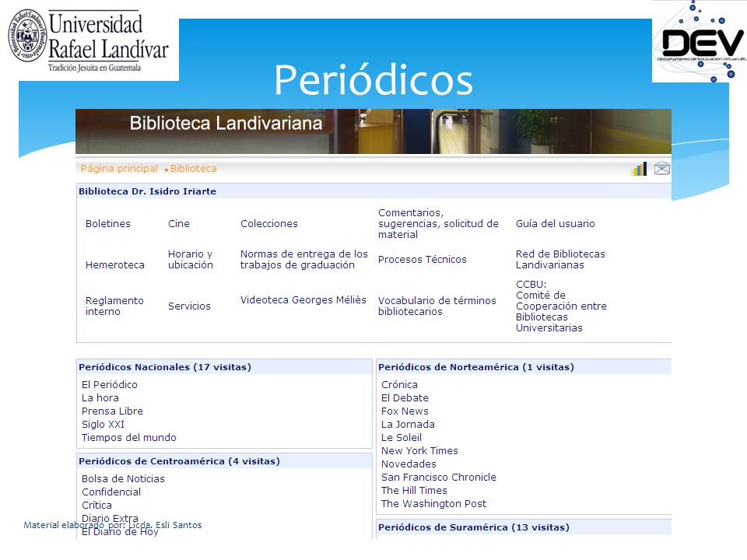Open The Washington Post link
Image resolution: width=747 pixels, height=560 pixels.
[433, 504]
